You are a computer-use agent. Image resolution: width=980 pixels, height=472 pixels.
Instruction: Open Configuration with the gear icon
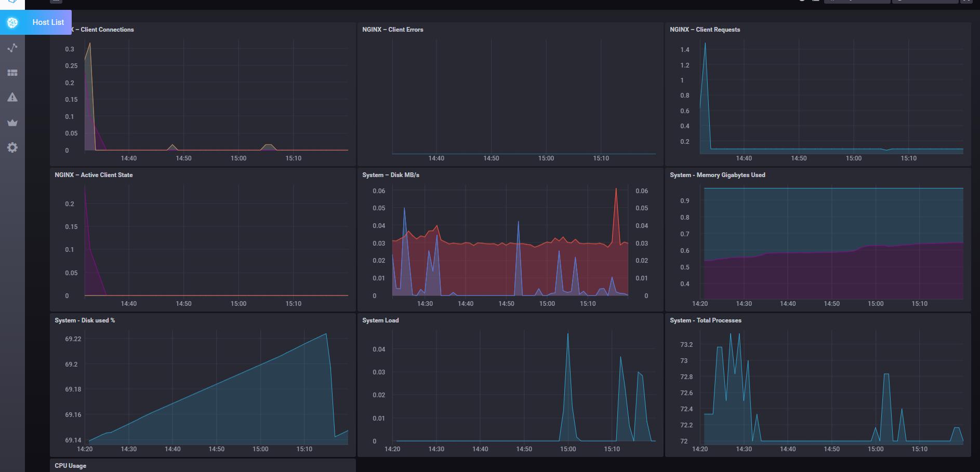click(x=12, y=147)
